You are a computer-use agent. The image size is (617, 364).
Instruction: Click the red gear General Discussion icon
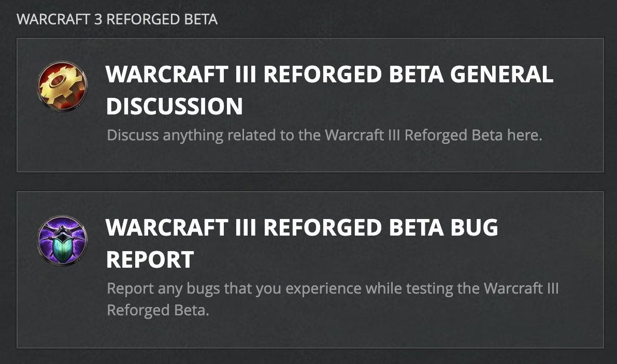click(63, 85)
